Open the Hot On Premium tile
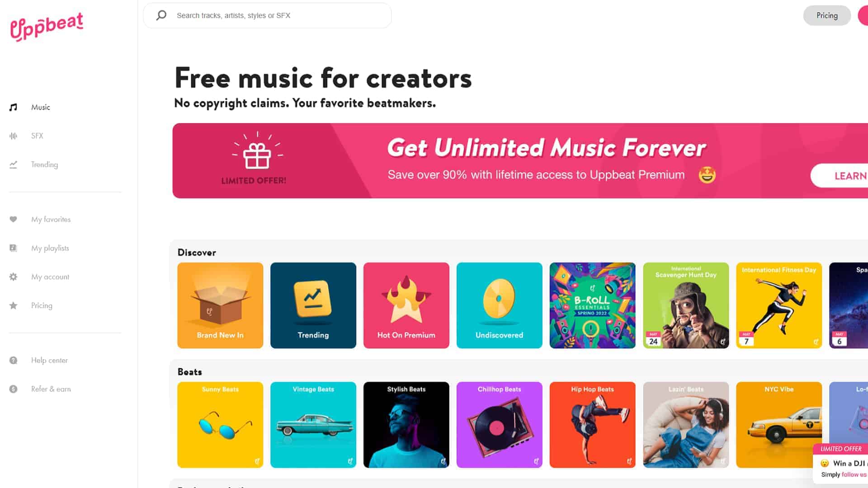The height and width of the screenshot is (488, 868). coord(406,305)
